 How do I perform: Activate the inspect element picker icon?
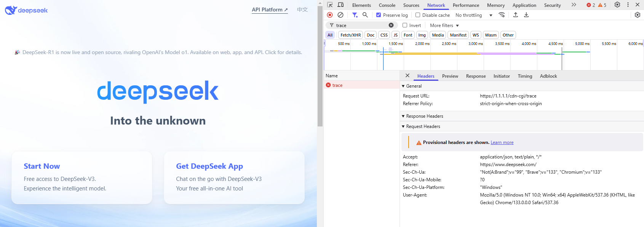click(x=330, y=5)
